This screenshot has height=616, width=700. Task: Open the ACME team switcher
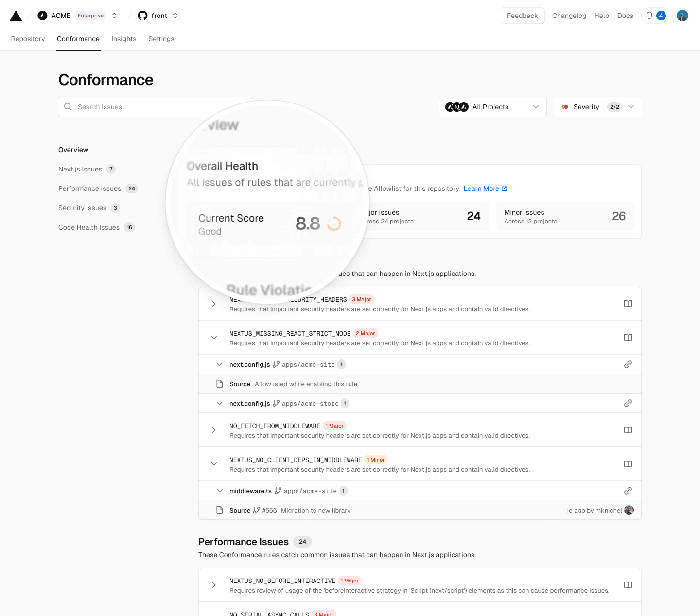pos(114,16)
